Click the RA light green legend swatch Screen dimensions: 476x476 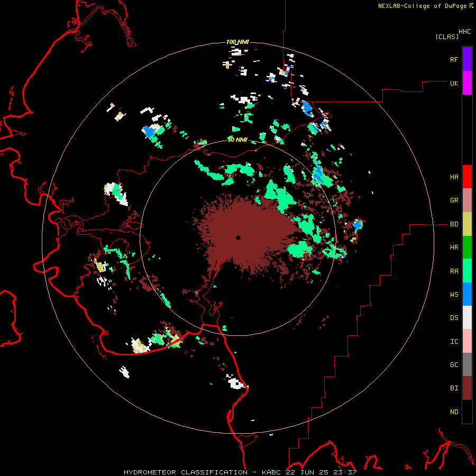pos(467,270)
